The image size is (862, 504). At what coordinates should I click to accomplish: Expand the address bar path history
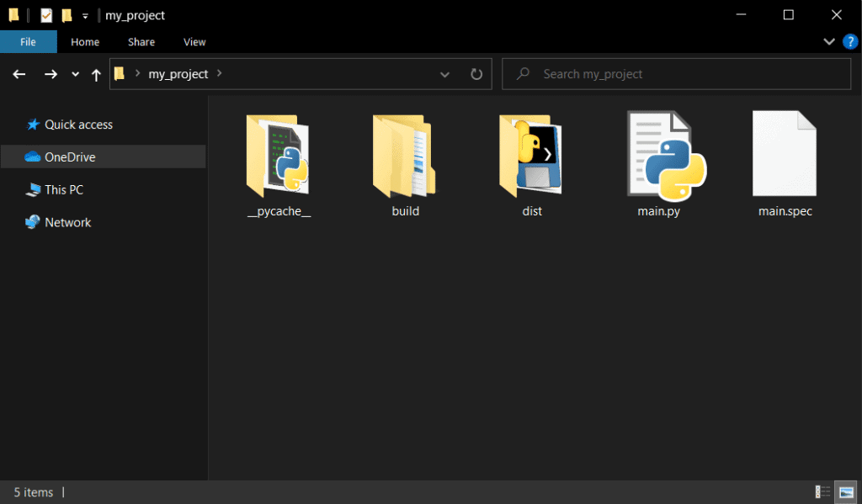[x=444, y=74]
